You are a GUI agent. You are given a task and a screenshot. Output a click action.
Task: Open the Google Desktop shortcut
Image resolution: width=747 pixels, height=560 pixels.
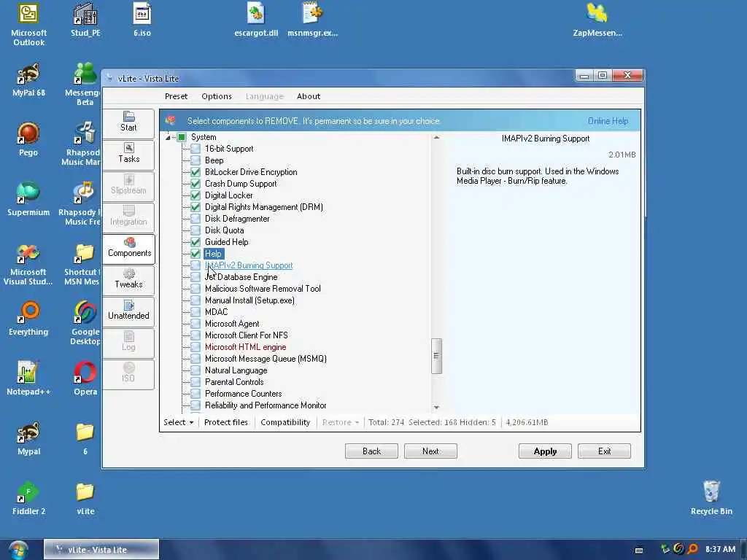pyautogui.click(x=86, y=323)
